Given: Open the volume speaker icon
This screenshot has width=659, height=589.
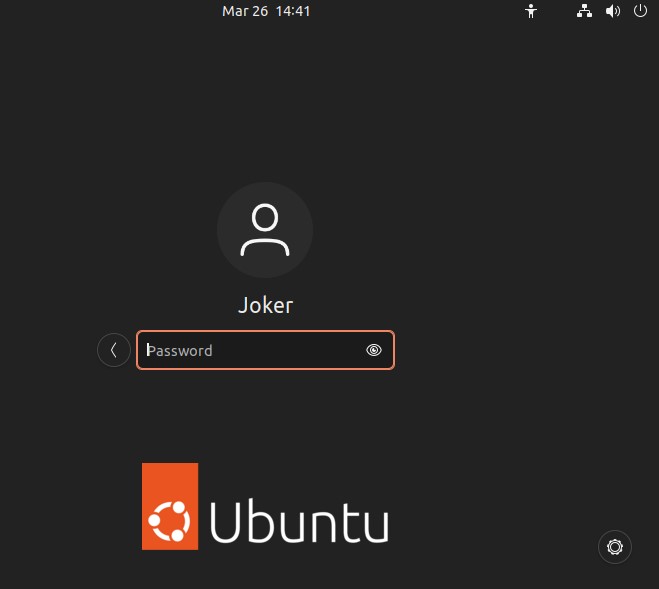Looking at the screenshot, I should (612, 11).
